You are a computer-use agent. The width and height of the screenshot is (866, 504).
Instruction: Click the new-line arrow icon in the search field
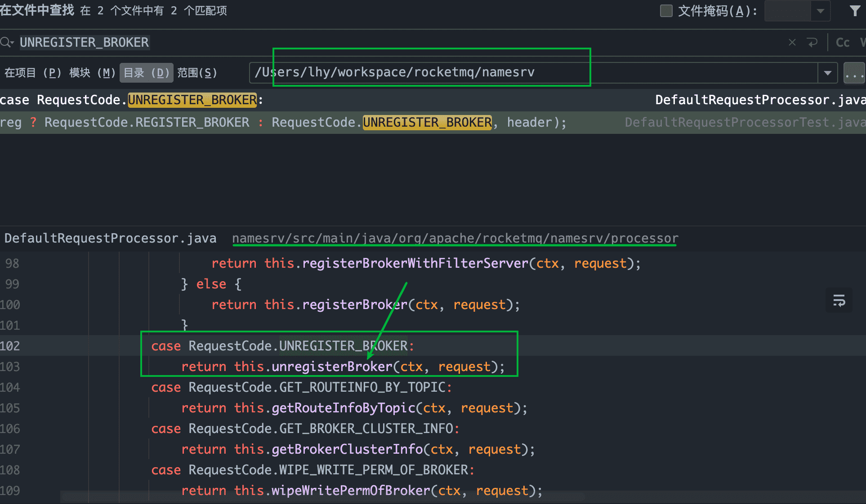click(812, 42)
